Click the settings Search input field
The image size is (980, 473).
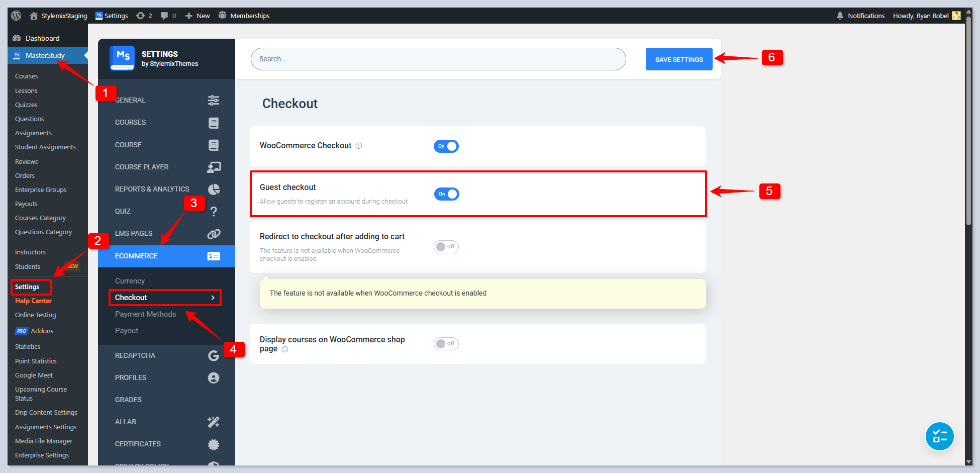[438, 59]
